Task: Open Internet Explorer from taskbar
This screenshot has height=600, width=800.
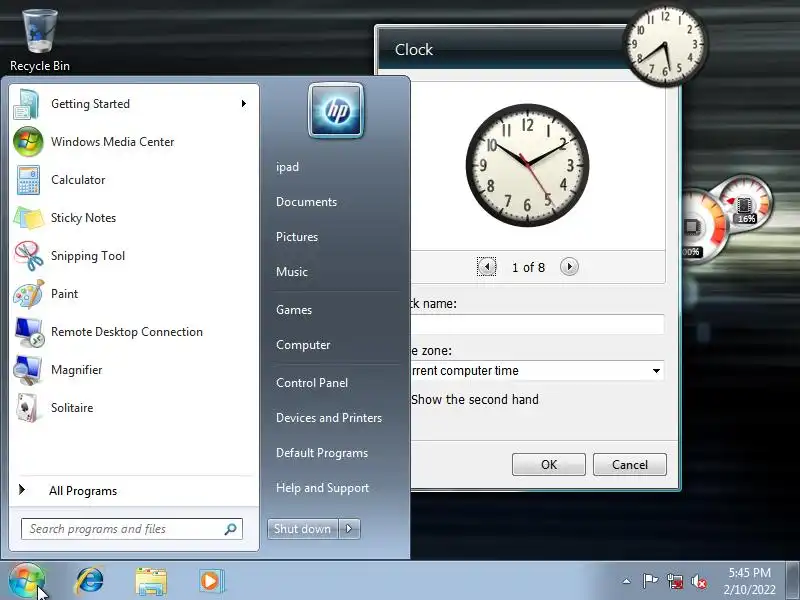Action: 90,581
